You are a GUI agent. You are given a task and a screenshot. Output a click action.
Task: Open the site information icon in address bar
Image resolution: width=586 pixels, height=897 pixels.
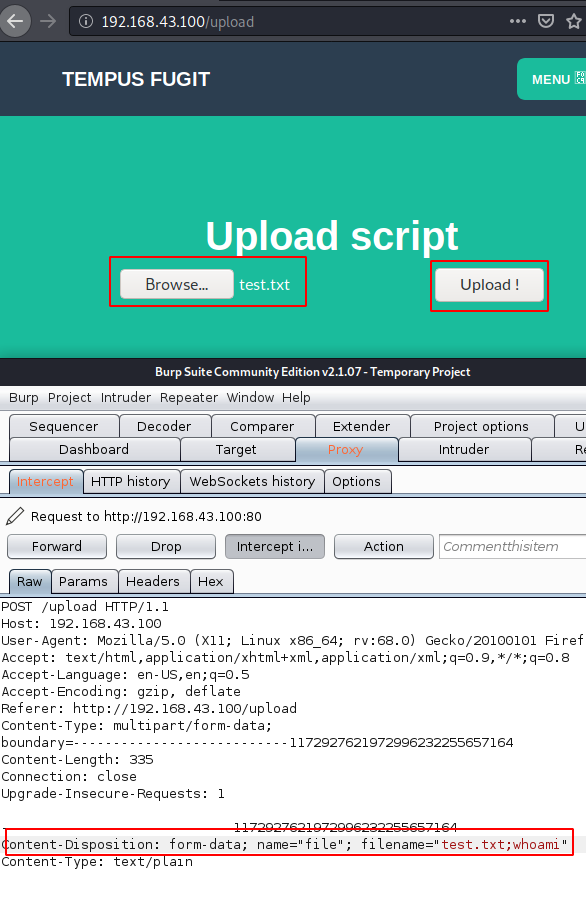click(x=86, y=22)
